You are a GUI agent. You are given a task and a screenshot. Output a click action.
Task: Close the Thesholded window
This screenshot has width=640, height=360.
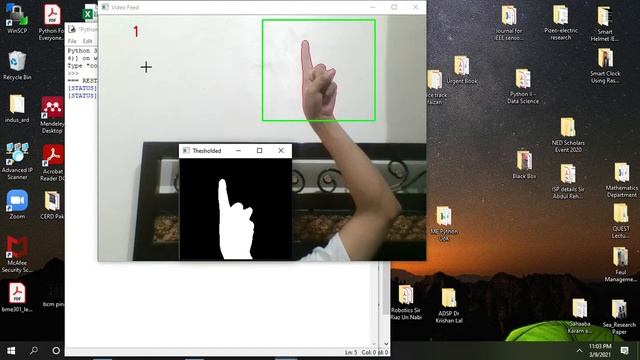pyautogui.click(x=281, y=151)
